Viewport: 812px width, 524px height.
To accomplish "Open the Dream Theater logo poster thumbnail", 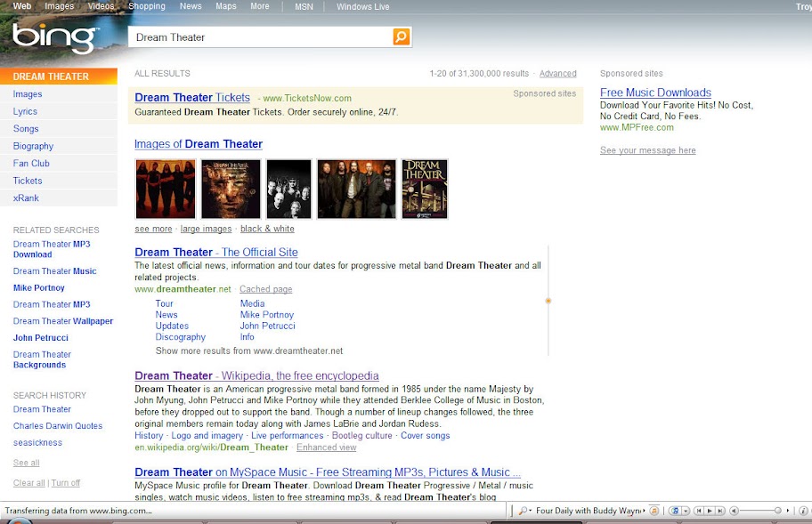I will point(425,189).
